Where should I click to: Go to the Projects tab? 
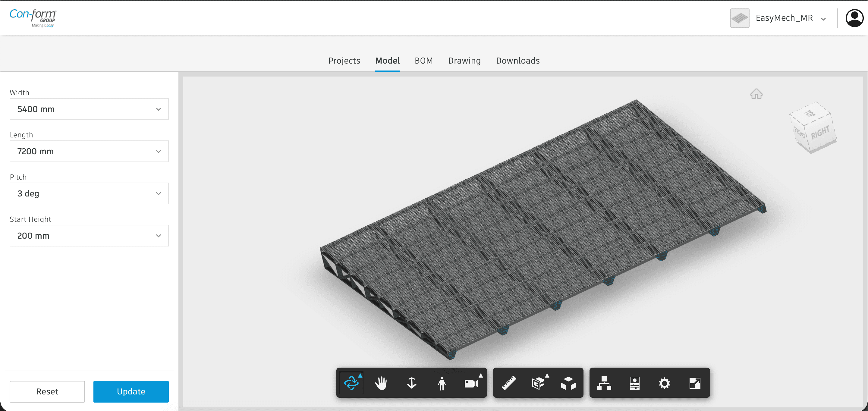pos(344,61)
